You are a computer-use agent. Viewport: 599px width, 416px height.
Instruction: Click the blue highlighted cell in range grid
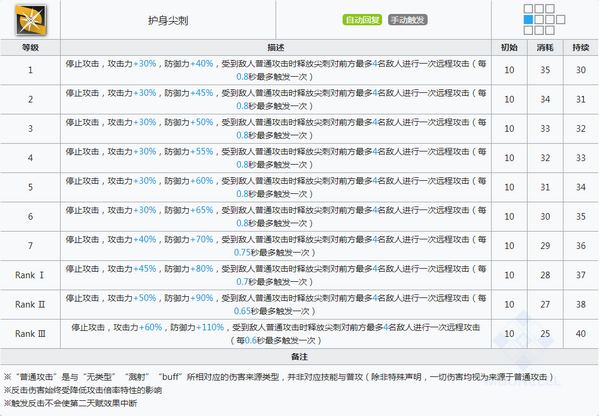pyautogui.click(x=528, y=19)
